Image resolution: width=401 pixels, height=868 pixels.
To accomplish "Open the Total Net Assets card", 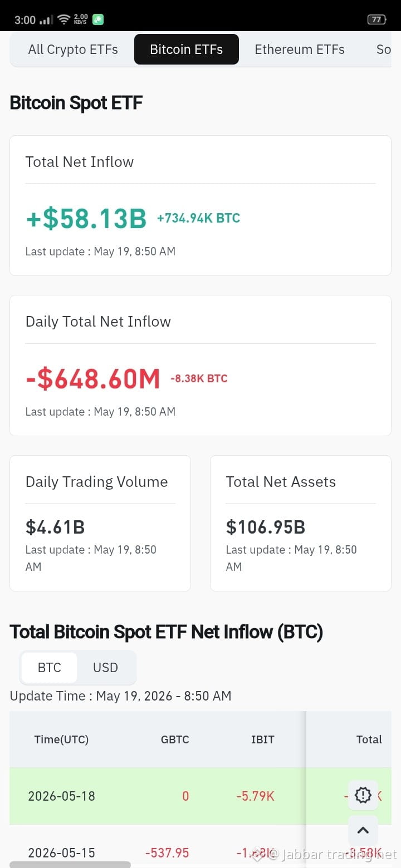I will [x=301, y=523].
